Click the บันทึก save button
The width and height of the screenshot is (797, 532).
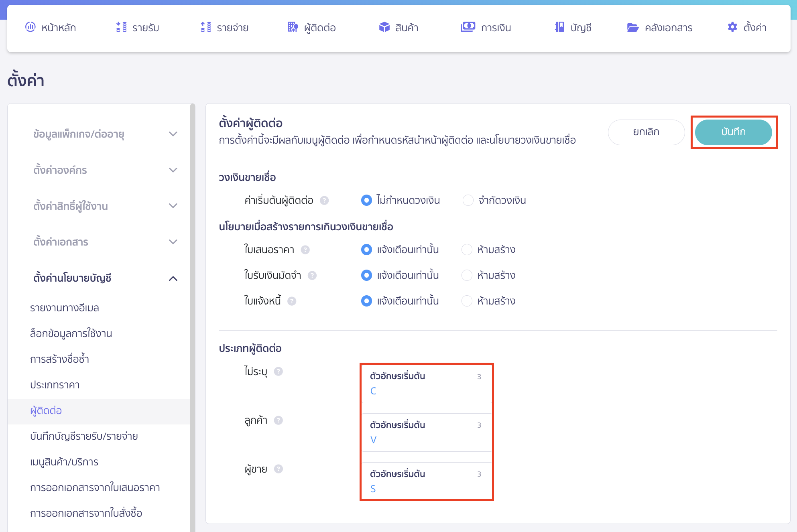tap(734, 132)
